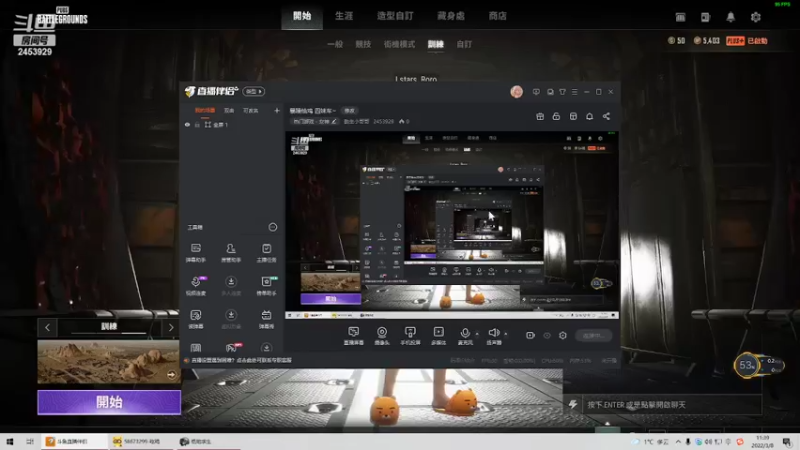Toggle the 麦克风 microphone
Viewport: 800px width, 450px height.
click(x=465, y=336)
